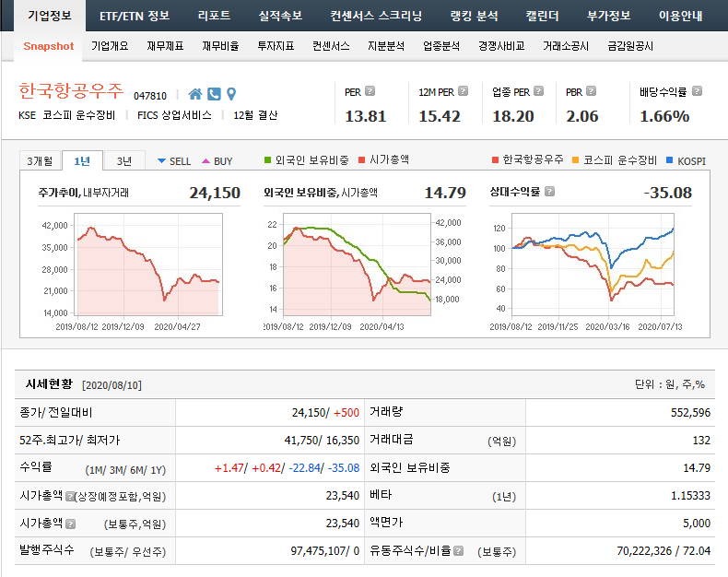Open help icon next to 배당수익률
This screenshot has height=577, width=728.
point(697,91)
